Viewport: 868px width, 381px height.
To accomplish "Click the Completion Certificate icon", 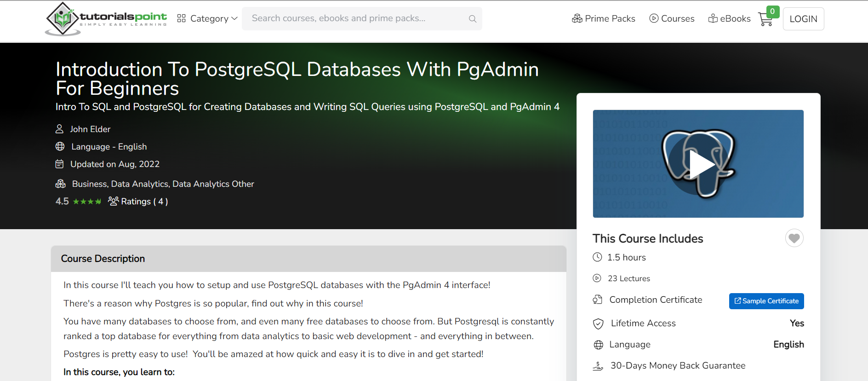I will coord(598,300).
